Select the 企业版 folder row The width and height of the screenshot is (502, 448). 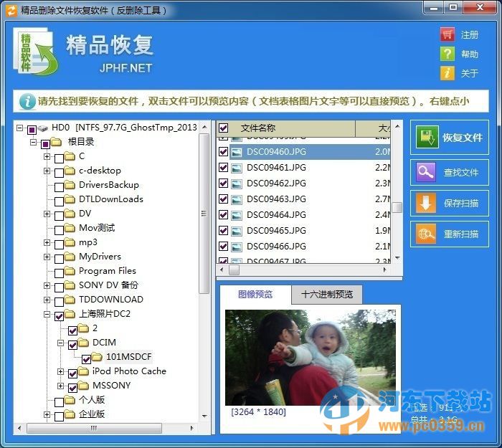pos(92,414)
